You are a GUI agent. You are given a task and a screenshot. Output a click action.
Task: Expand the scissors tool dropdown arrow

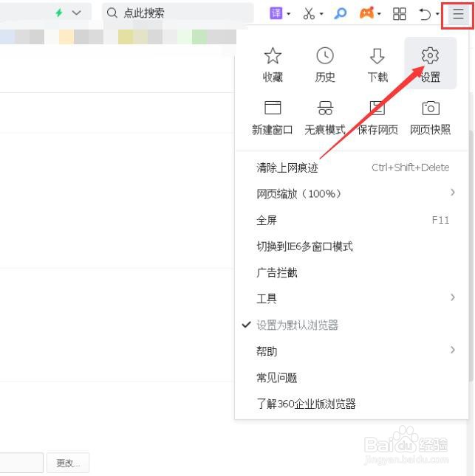click(x=321, y=14)
